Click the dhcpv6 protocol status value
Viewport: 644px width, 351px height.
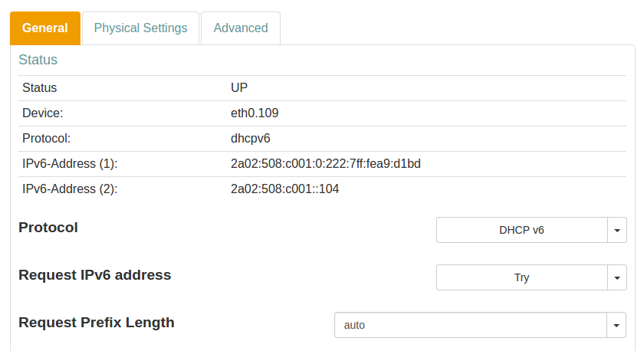point(250,138)
